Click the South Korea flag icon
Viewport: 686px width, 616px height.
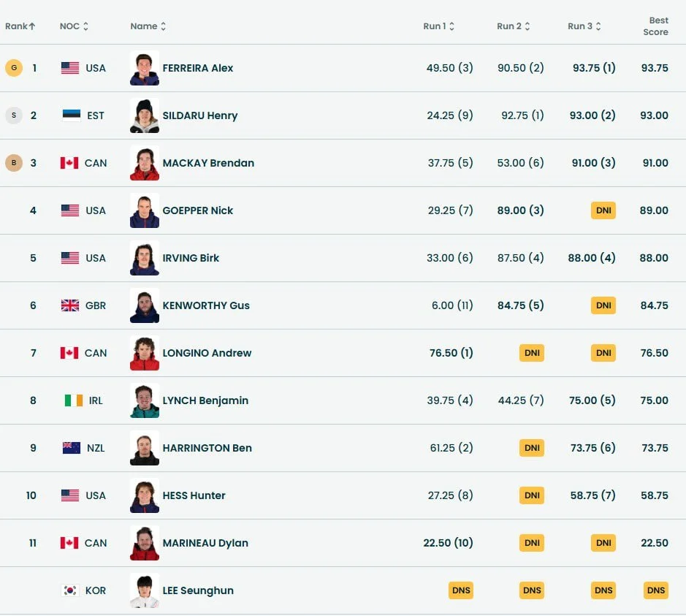(71, 590)
